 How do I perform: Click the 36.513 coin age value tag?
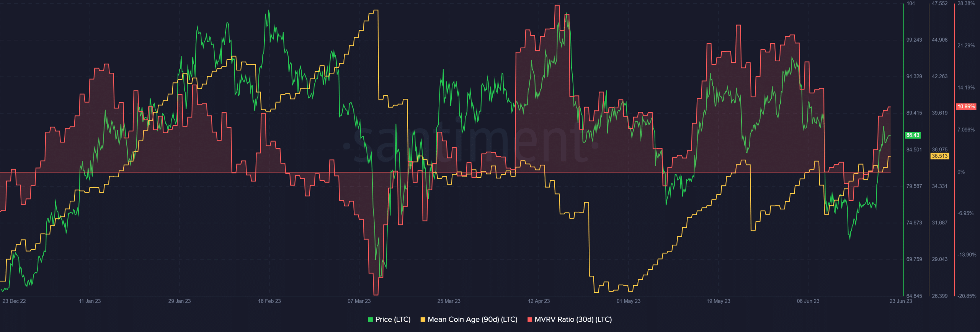940,156
